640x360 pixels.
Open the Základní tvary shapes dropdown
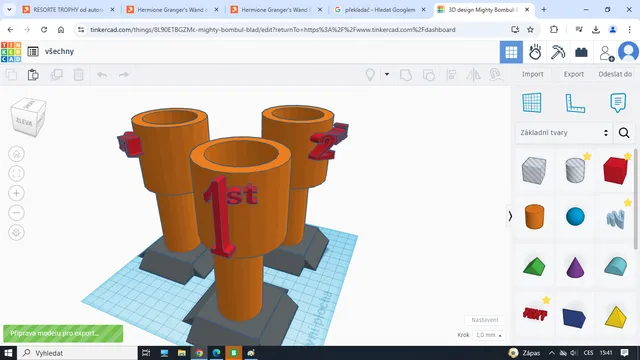[x=564, y=133]
